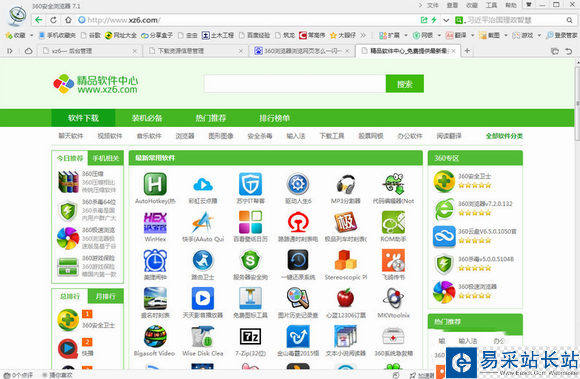
Task: Open the 心蓝12306订票 apple icon
Action: coord(346,298)
